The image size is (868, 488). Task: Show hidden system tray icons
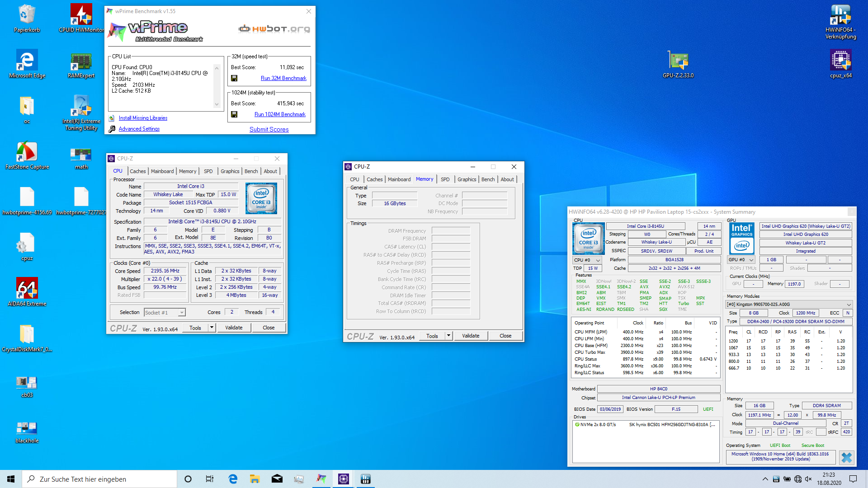click(765, 479)
